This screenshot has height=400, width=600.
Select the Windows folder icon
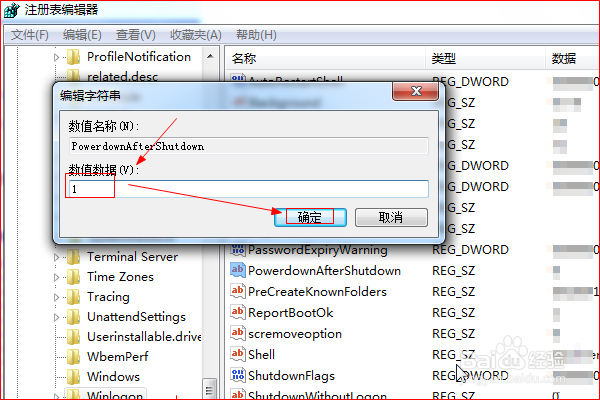73,377
